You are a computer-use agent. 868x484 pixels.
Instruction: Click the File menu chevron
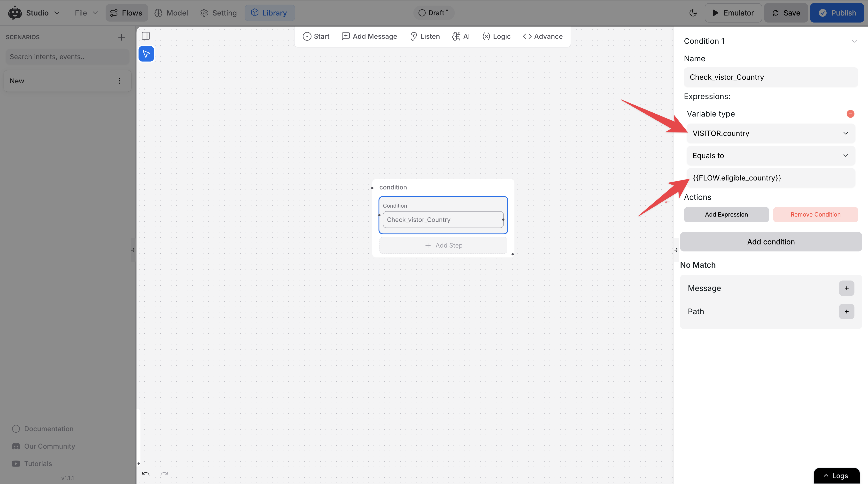click(95, 13)
